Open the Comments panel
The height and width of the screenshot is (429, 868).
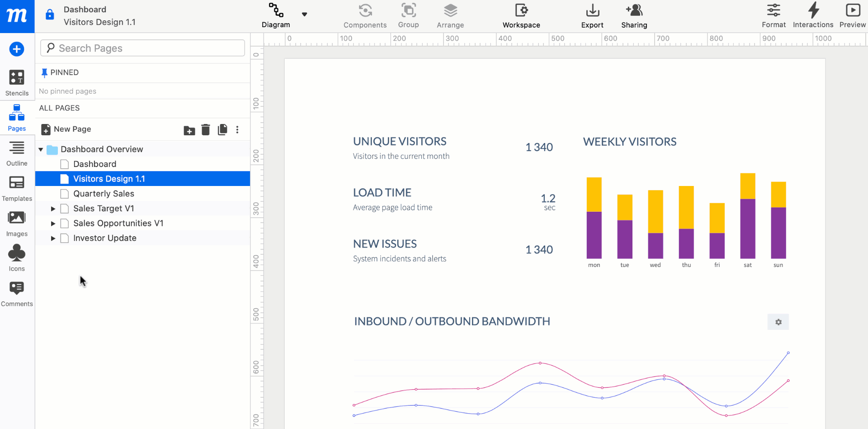[x=17, y=294]
